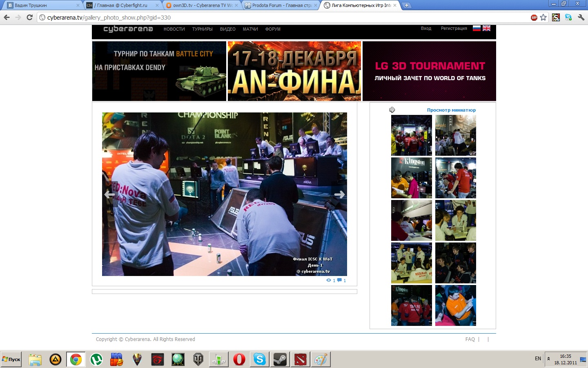Screen dimensions: 588x368
Task: Expand hidden tray icons with the chevron
Action: pyautogui.click(x=549, y=359)
